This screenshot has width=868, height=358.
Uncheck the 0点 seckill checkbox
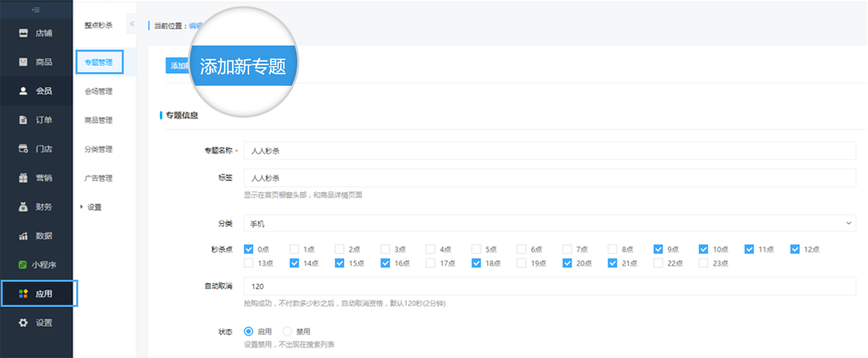click(248, 249)
